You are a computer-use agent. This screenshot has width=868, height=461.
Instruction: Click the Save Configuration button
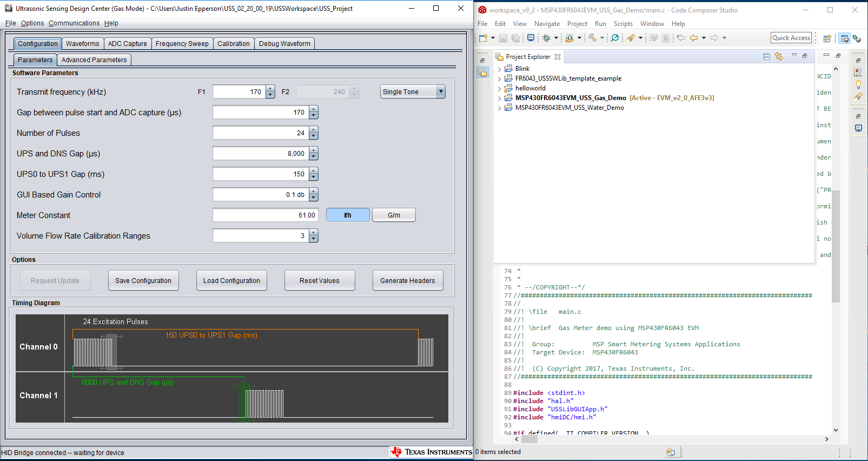tap(143, 281)
